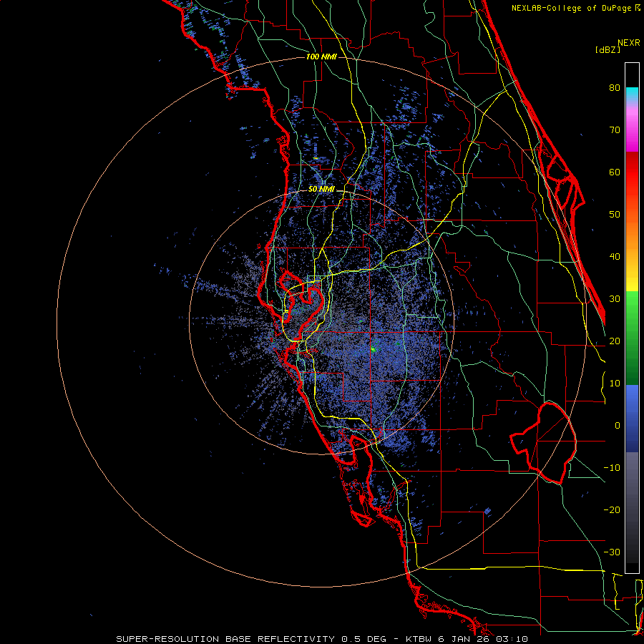
Task: Select the 50 NMI range ring label
Action: coord(321,189)
